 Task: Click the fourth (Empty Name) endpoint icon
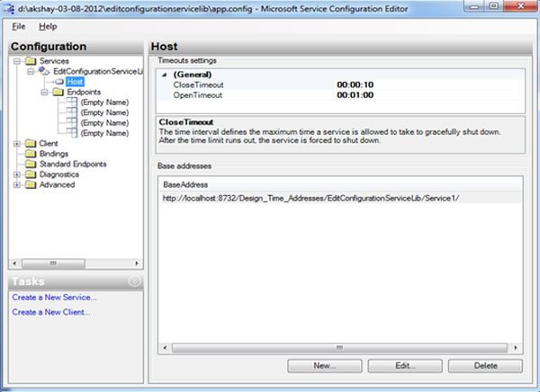coord(72,133)
